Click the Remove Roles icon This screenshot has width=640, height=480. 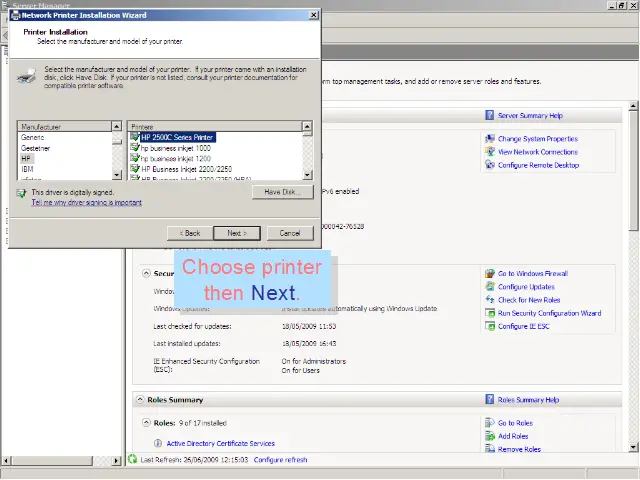coord(490,448)
